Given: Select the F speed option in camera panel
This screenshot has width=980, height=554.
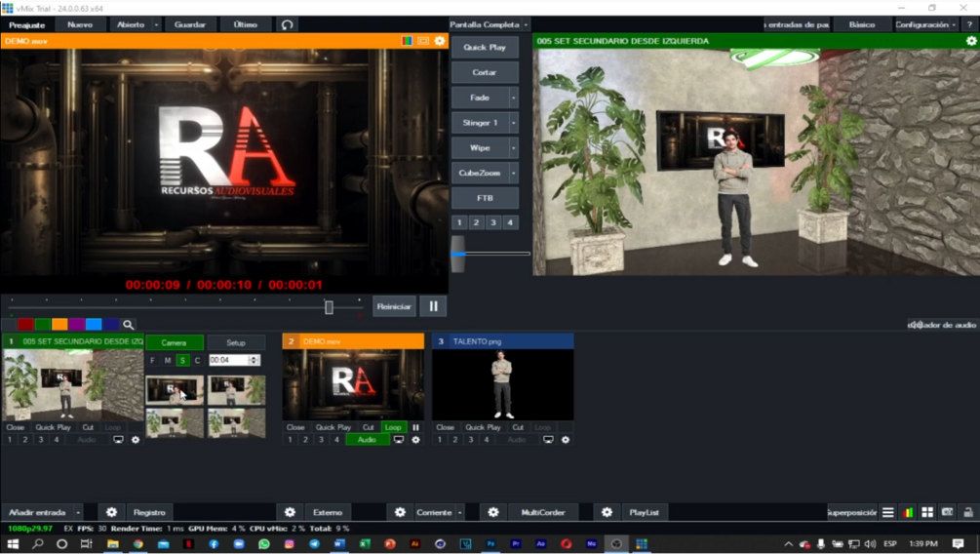Looking at the screenshot, I should pos(152,360).
